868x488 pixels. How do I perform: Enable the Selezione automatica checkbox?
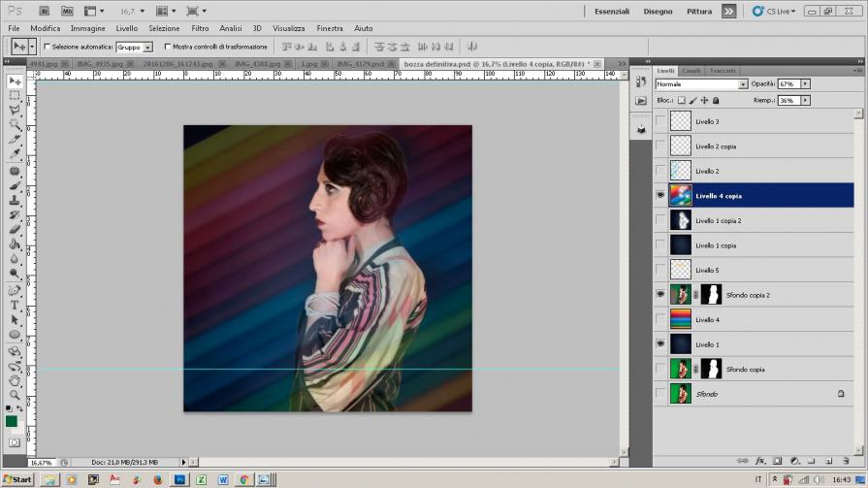(x=47, y=47)
